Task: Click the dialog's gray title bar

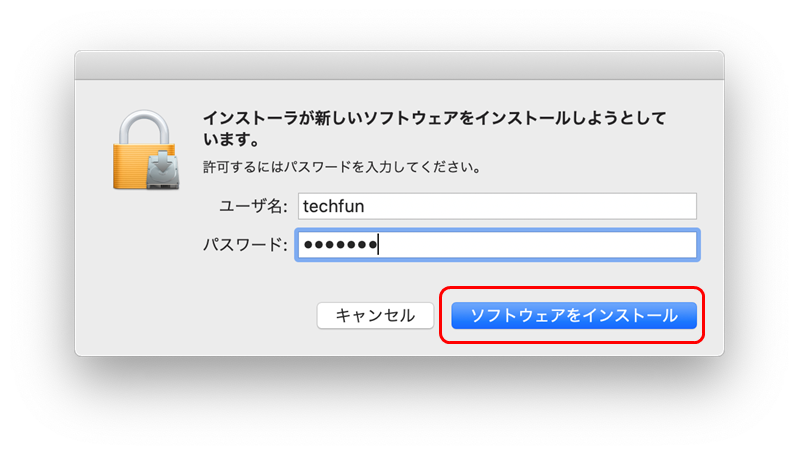Action: point(399,65)
